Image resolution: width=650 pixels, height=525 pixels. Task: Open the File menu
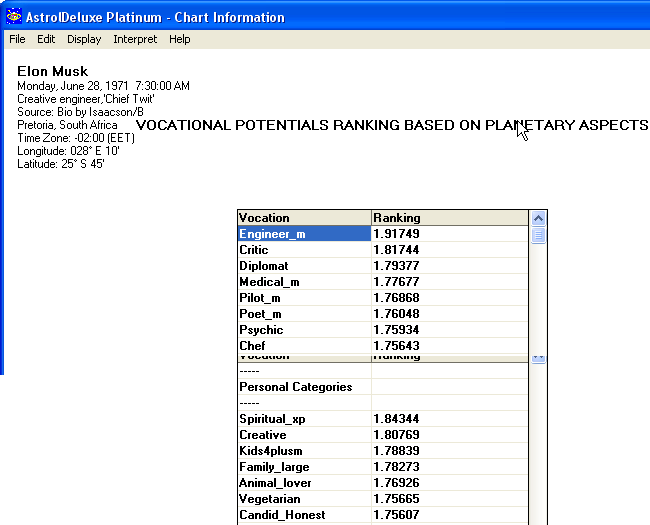(x=17, y=39)
